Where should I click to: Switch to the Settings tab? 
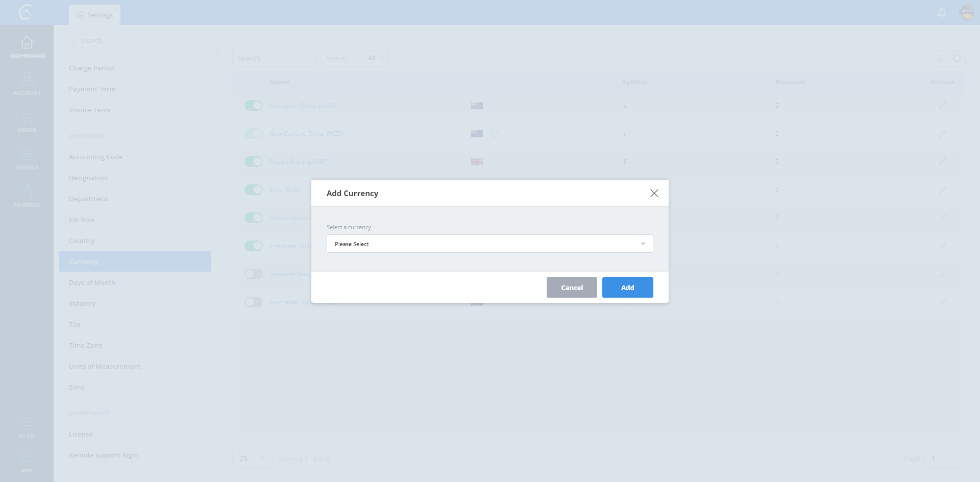95,15
